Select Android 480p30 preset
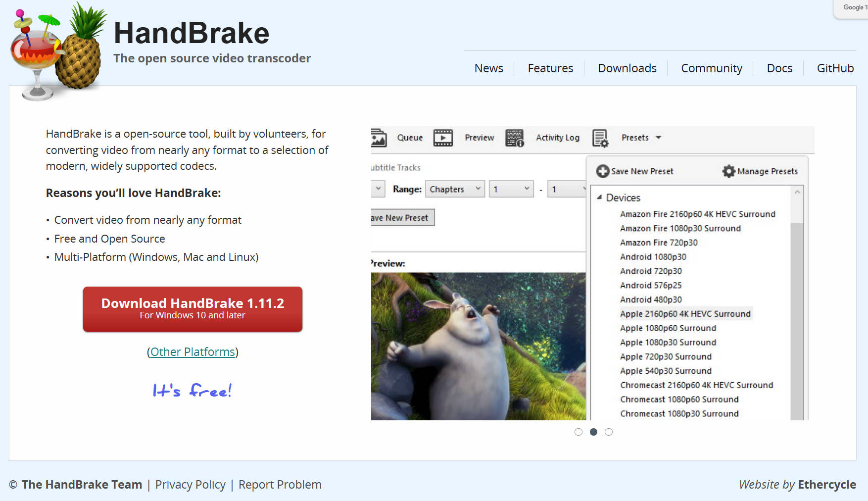 coord(651,300)
